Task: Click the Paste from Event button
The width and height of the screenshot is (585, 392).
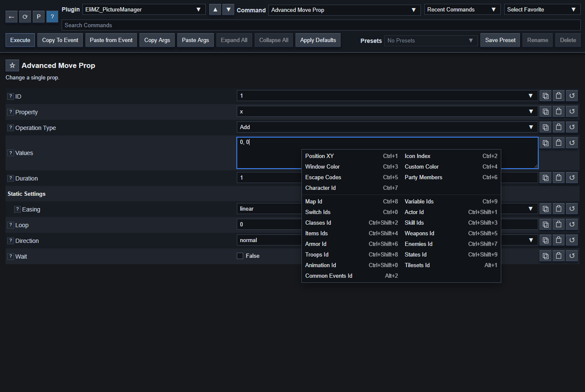Action: (x=111, y=40)
